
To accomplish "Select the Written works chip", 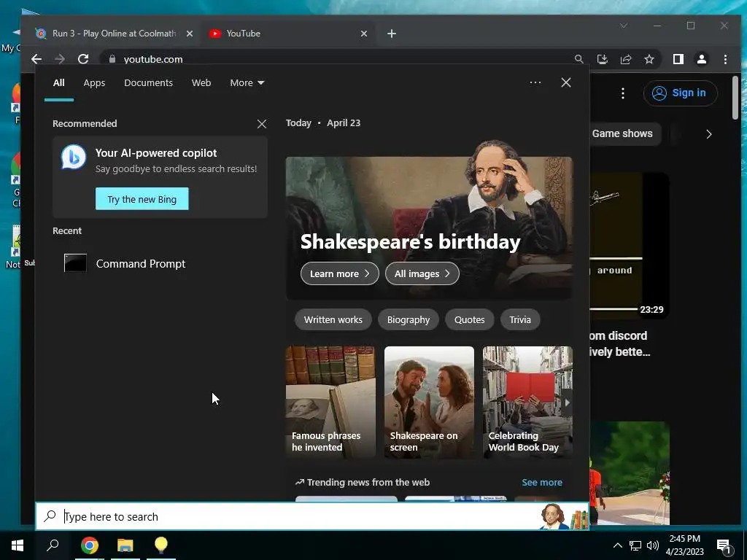I will [333, 319].
